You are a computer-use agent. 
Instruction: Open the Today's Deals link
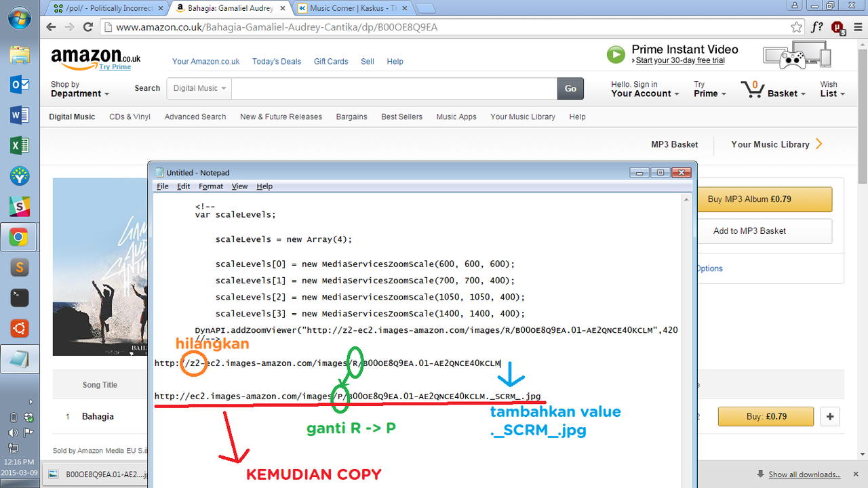tap(277, 62)
